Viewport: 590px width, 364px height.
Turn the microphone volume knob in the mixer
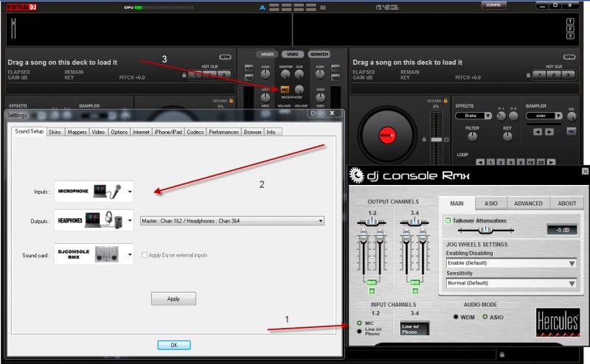pos(299,89)
